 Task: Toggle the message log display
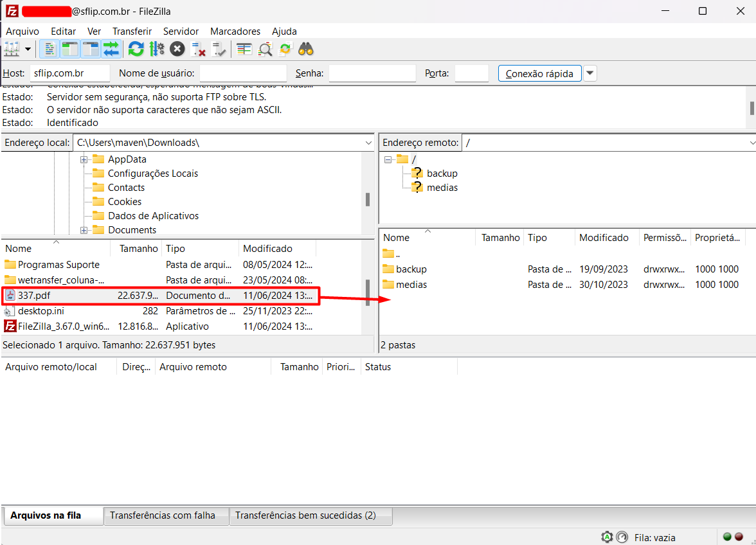coord(49,49)
